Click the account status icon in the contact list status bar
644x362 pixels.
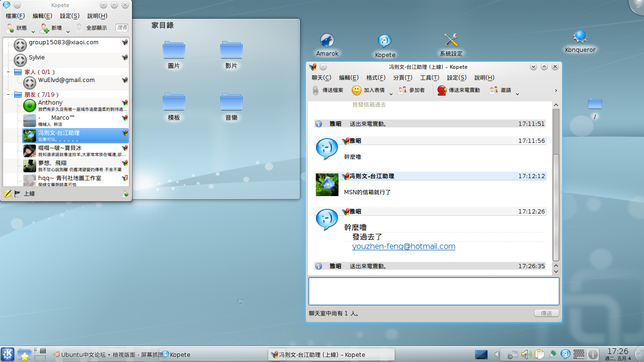tap(125, 193)
